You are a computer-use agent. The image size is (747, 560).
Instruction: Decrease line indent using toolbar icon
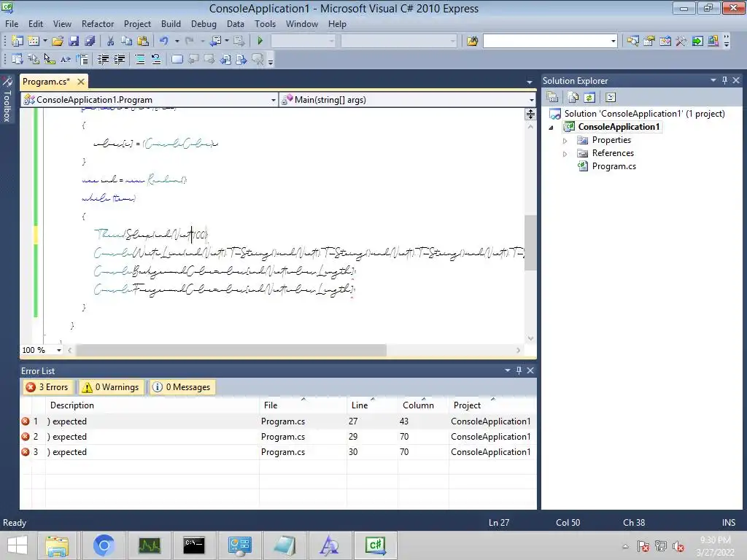(103, 60)
